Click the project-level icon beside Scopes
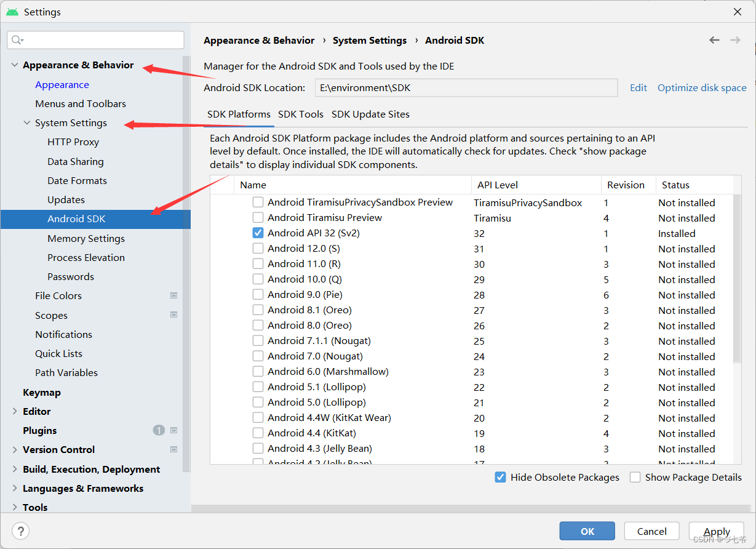 173,315
